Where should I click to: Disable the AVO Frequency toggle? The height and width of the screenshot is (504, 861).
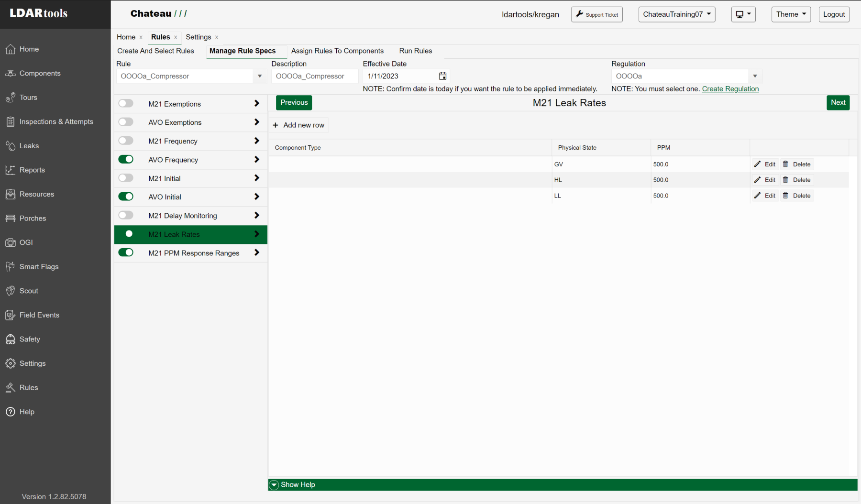coord(126,159)
